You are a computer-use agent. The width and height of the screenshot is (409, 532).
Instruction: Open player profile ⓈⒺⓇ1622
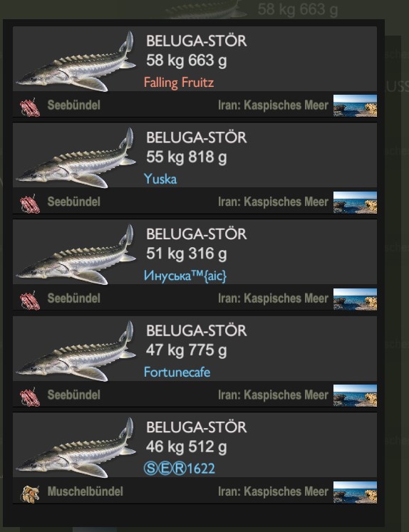tap(180, 469)
